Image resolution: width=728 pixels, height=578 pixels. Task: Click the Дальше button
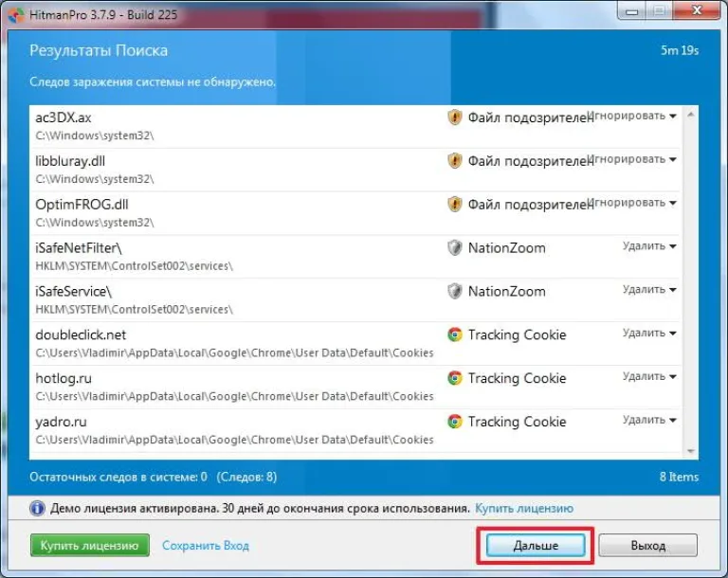point(536,546)
